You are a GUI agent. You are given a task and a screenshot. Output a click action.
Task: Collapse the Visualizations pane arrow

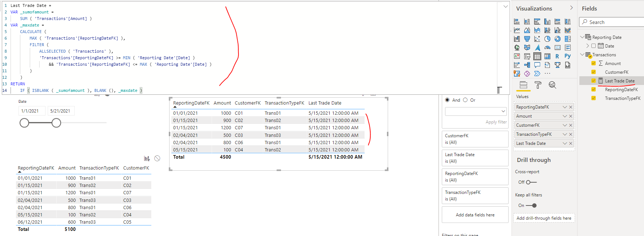coord(571,8)
